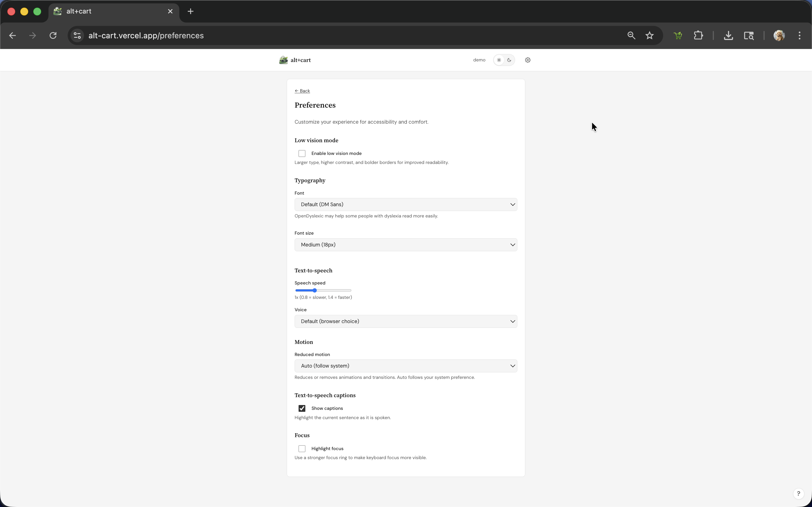Enable Highlight focus checkbox
812x507 pixels.
[302, 449]
